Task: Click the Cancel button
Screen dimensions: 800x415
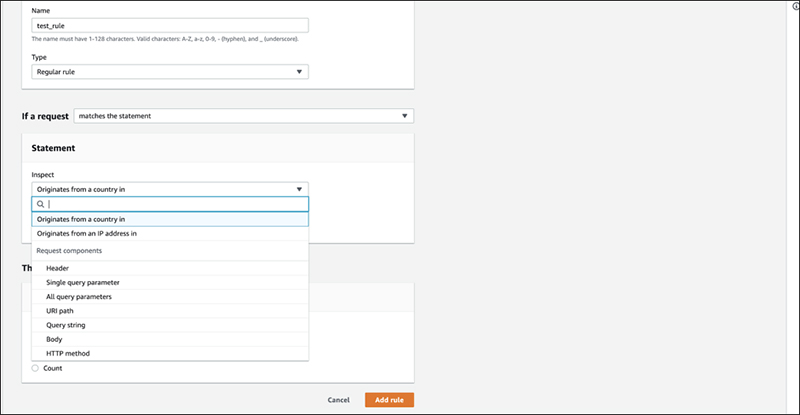Action: click(x=339, y=400)
